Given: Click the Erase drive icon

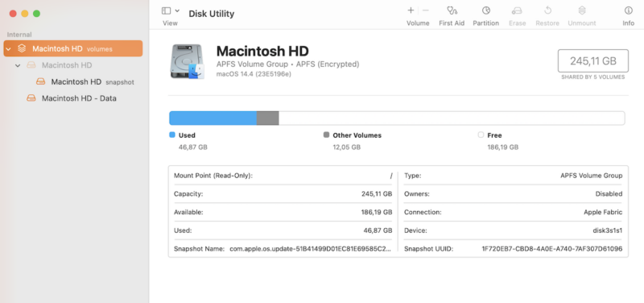Looking at the screenshot, I should [517, 10].
